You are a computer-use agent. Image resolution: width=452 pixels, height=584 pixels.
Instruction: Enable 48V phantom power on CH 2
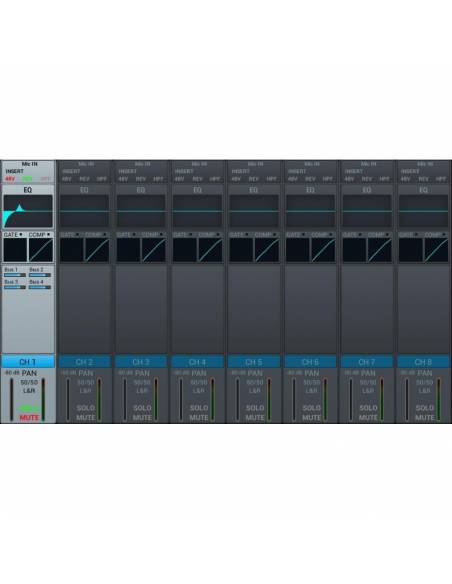coord(67,179)
